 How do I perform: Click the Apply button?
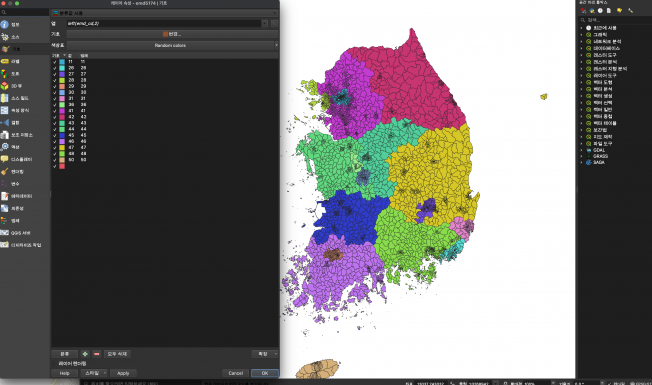[123, 373]
